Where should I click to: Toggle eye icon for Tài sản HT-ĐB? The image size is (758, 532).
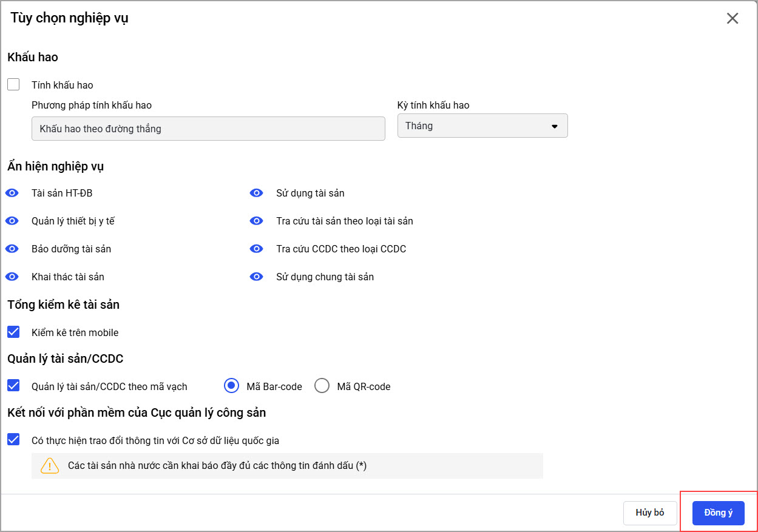pyautogui.click(x=12, y=193)
